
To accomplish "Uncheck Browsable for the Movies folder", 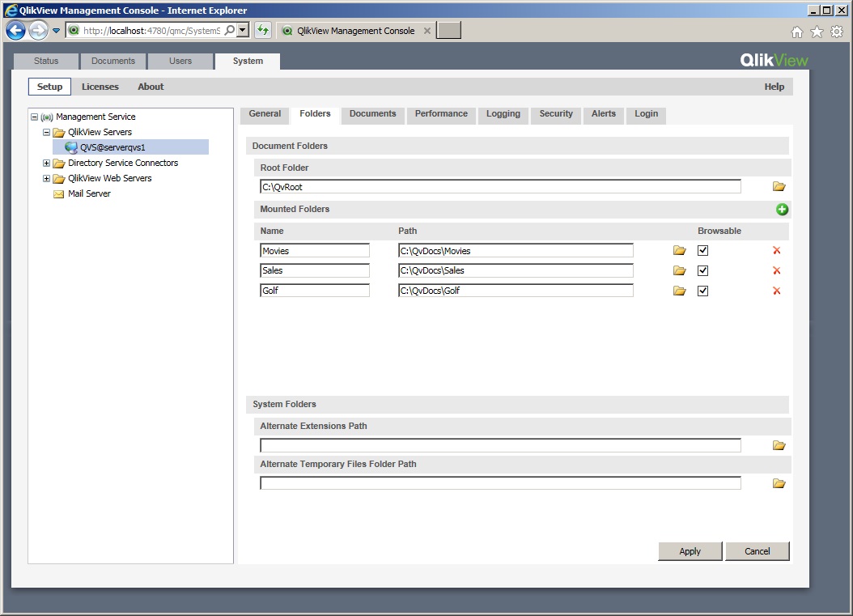I will (702, 250).
